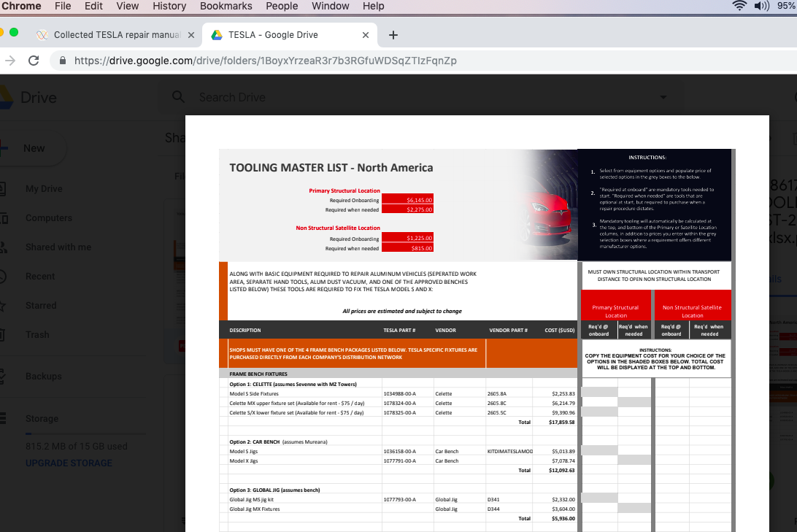Expand the Drive search options arrow

click(663, 97)
